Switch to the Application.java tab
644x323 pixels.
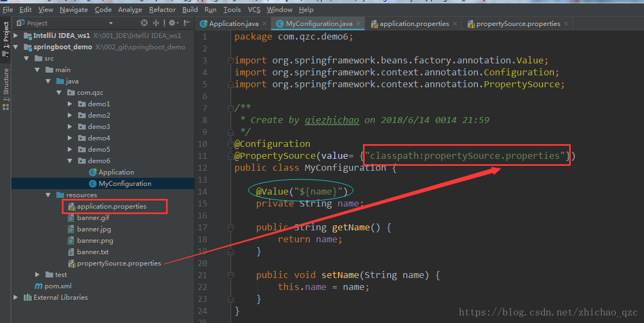[x=233, y=24]
